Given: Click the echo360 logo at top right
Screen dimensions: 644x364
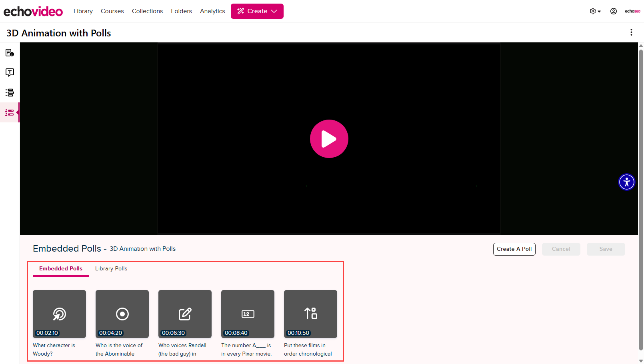Looking at the screenshot, I should point(632,11).
